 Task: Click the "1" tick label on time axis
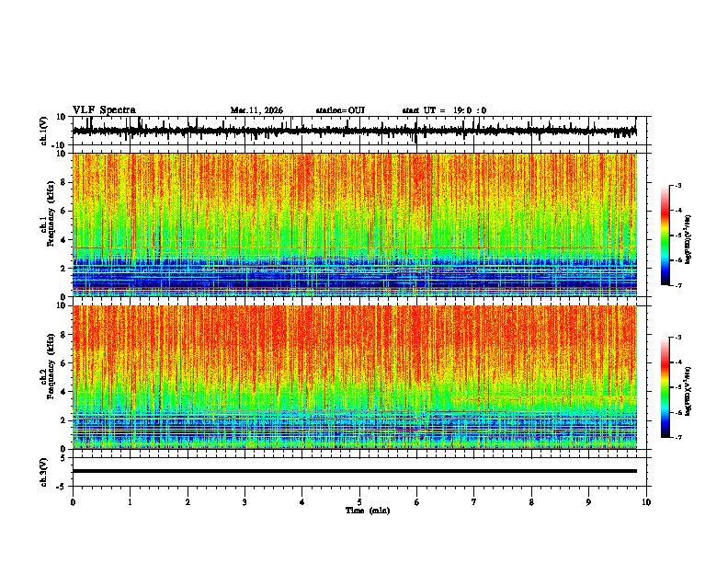[130, 502]
